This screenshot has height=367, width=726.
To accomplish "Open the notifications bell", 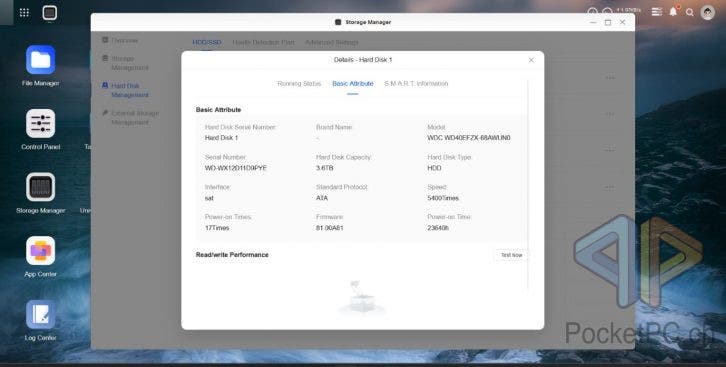I will (673, 12).
